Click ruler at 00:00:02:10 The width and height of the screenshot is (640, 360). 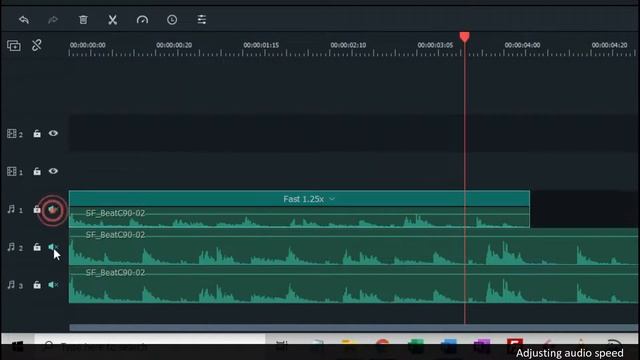click(348, 45)
